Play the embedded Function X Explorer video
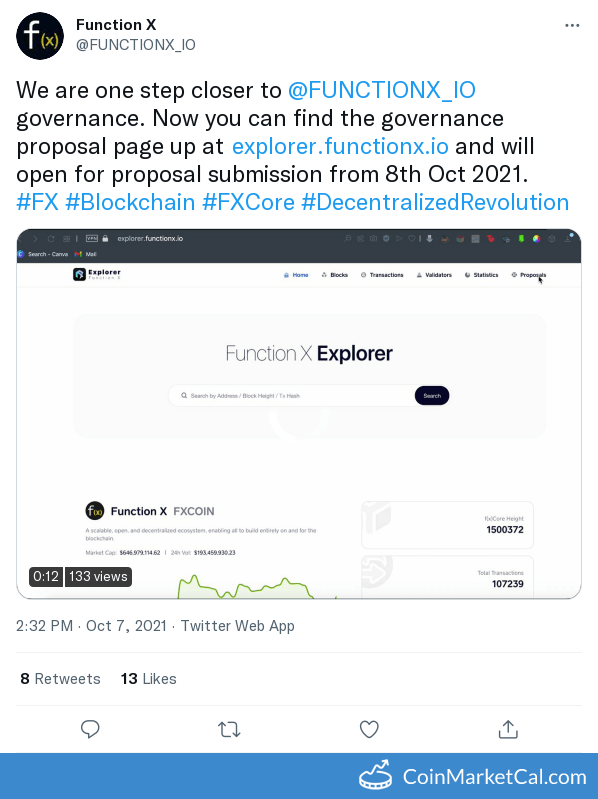The image size is (598, 799). pos(299,414)
